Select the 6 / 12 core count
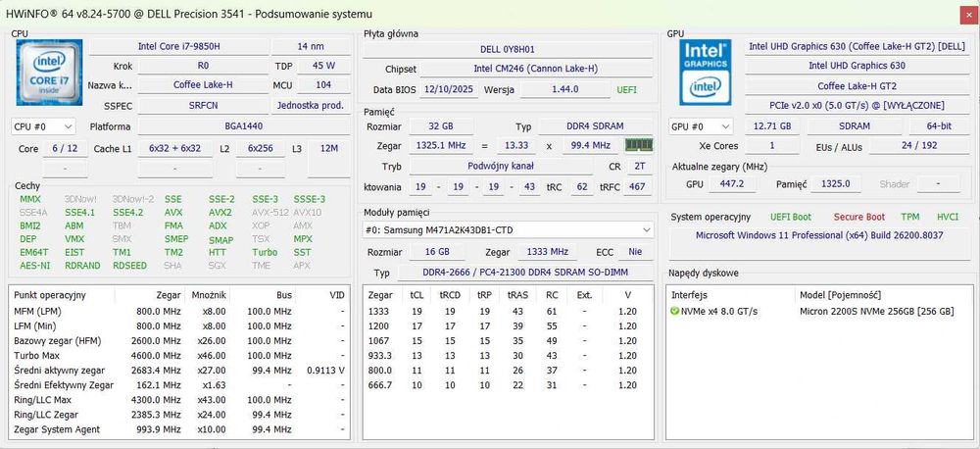Viewport: 980px width, 449px height. coord(65,149)
